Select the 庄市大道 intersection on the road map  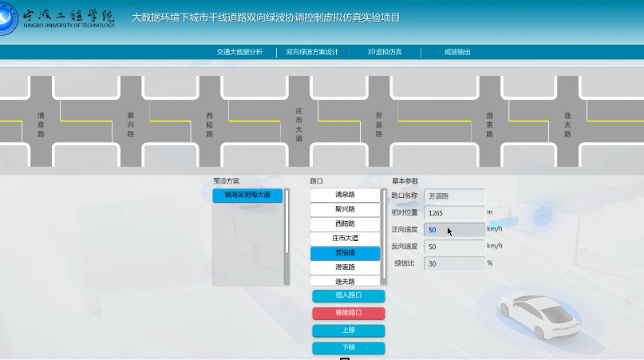299,122
